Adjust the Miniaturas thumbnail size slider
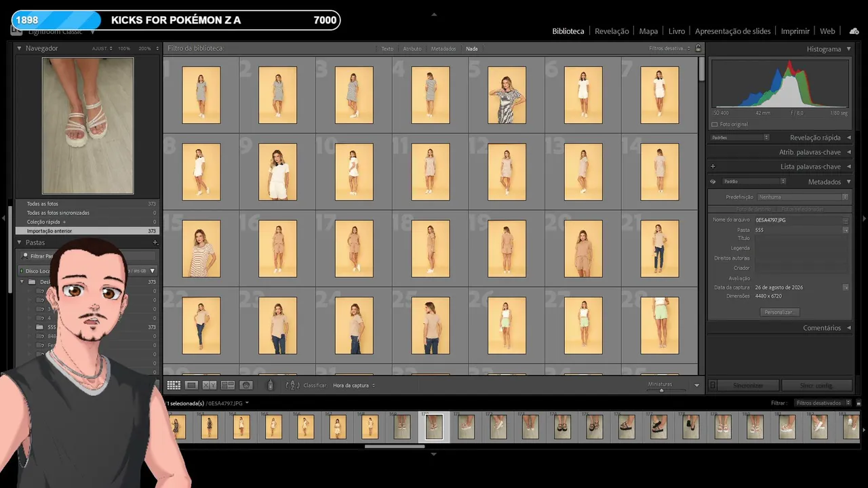868x488 pixels. tap(661, 390)
